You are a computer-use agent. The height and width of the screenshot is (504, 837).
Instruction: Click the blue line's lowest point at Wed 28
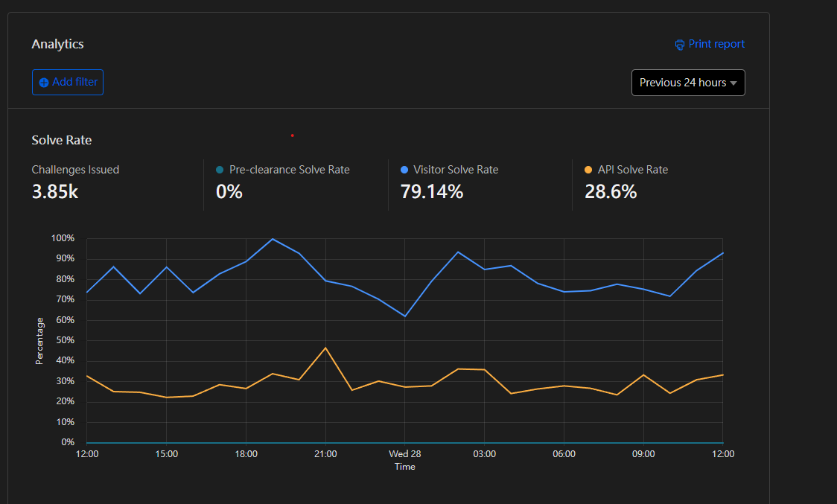click(405, 316)
